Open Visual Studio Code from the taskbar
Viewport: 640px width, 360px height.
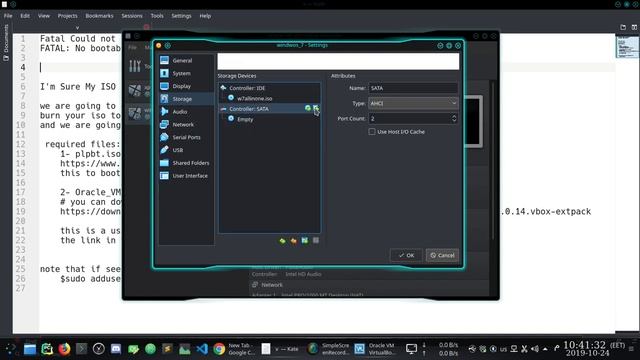pos(202,349)
